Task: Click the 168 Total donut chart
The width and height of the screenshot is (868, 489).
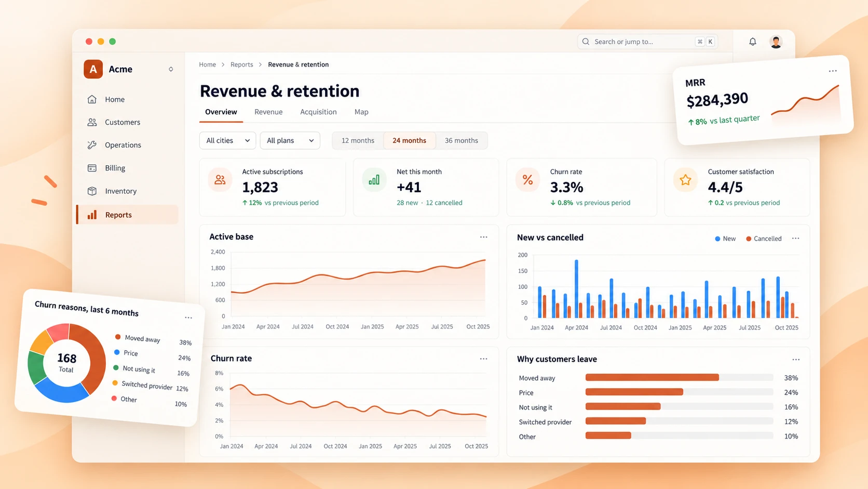Action: pyautogui.click(x=66, y=363)
